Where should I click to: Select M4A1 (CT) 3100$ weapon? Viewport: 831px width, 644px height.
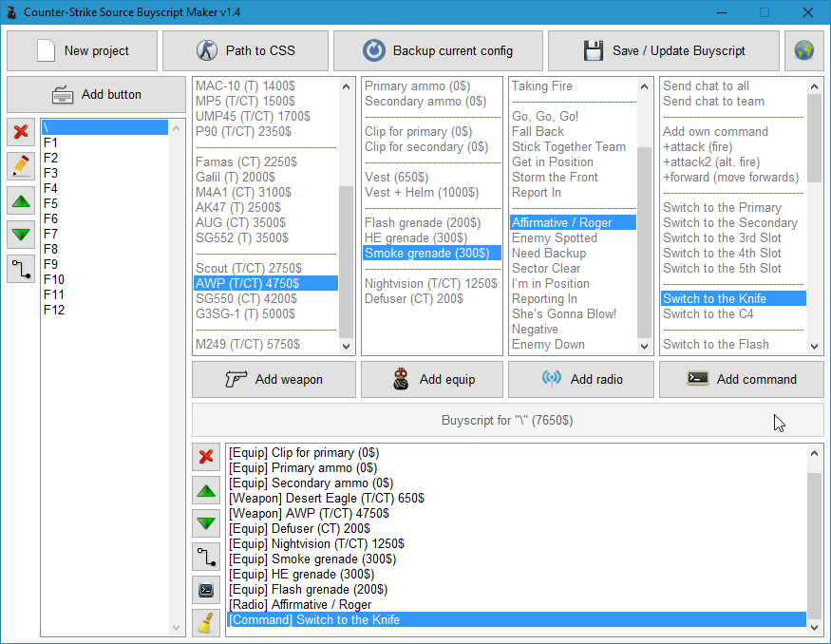(266, 193)
